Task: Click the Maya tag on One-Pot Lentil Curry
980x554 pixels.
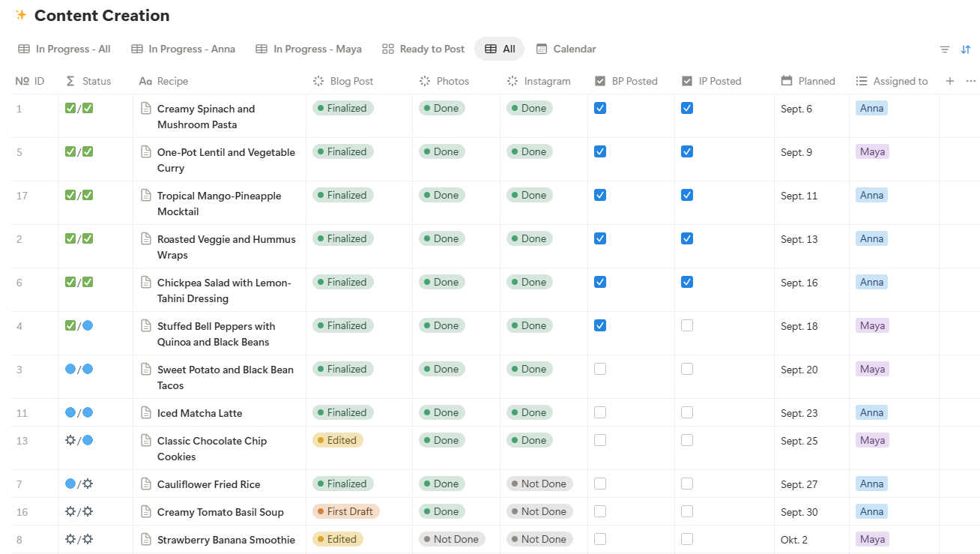Action: pos(872,152)
